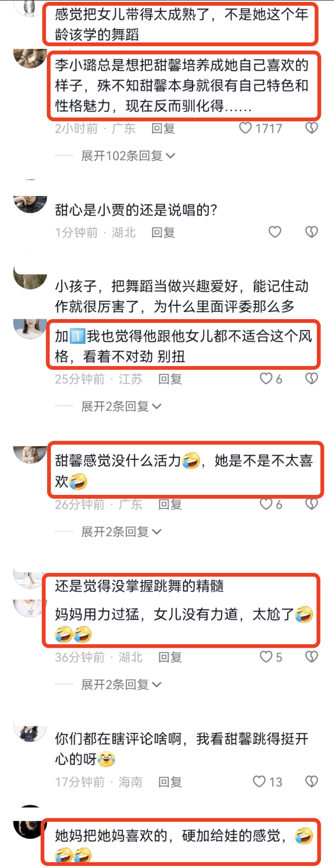Dislike the 1分钟前 Hubei comment
This screenshot has width=334, height=868.
[311, 232]
